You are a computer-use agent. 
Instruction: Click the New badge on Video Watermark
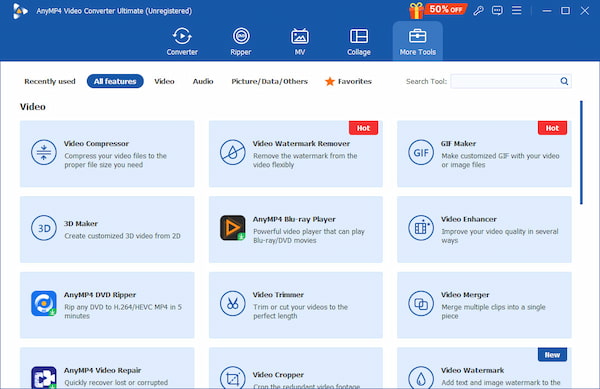552,355
